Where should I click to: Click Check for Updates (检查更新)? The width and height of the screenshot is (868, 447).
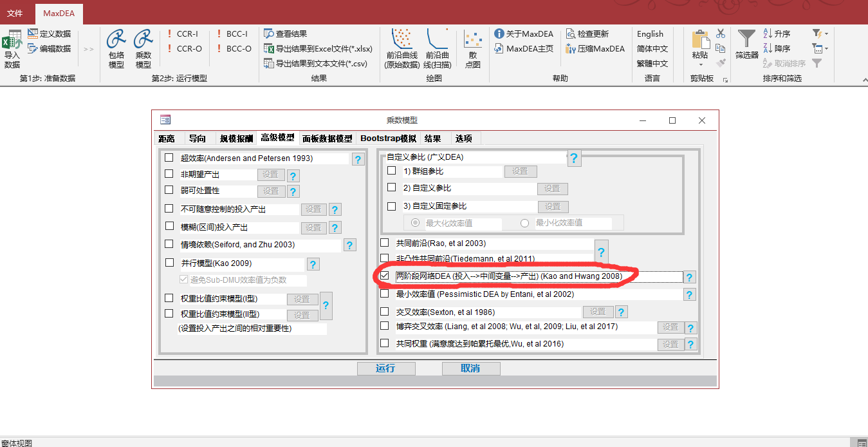(x=587, y=33)
